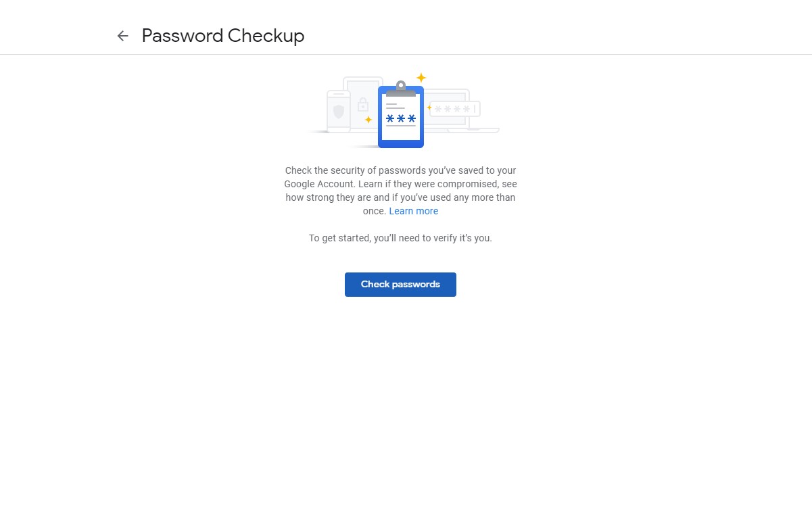Go back using the left arrow icon
The width and height of the screenshot is (812, 528).
(x=122, y=36)
